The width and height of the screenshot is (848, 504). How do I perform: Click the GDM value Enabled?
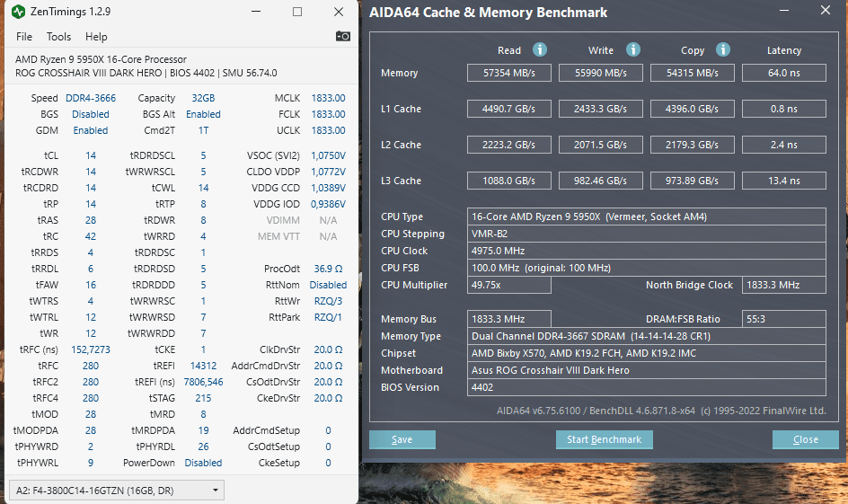91,130
